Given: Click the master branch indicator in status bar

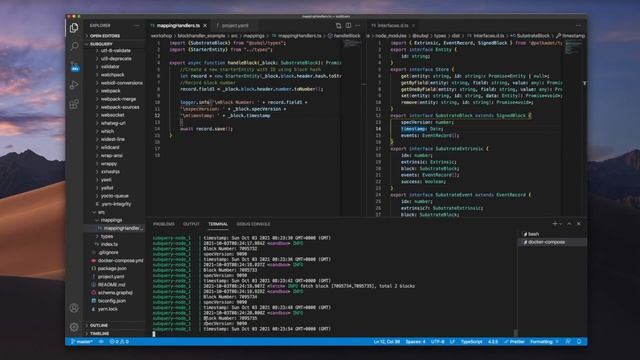Looking at the screenshot, I should click(x=82, y=342).
